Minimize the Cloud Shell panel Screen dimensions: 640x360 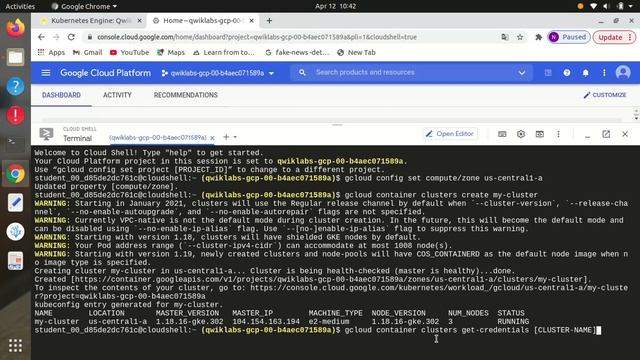pyautogui.click(x=587, y=135)
